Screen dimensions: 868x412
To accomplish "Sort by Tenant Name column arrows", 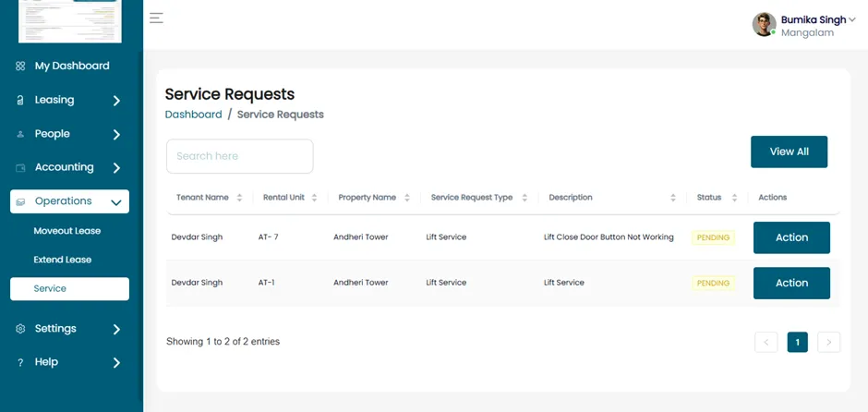I will [239, 198].
